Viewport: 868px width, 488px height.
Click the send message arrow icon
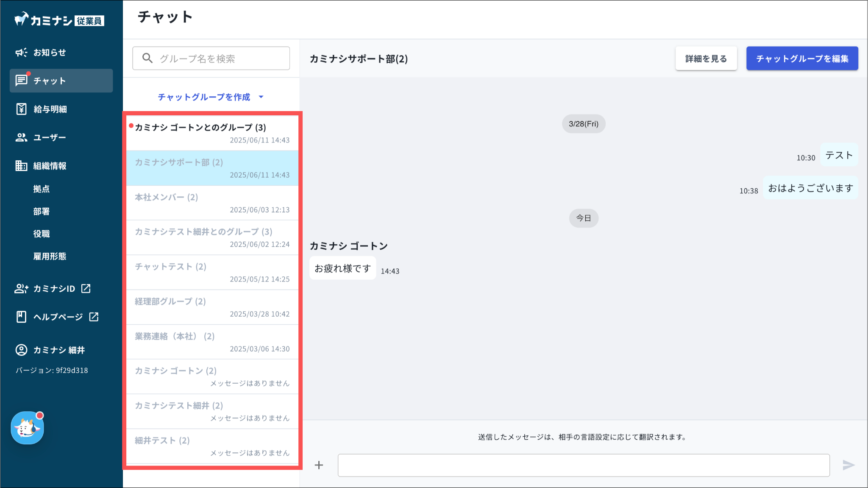(848, 465)
